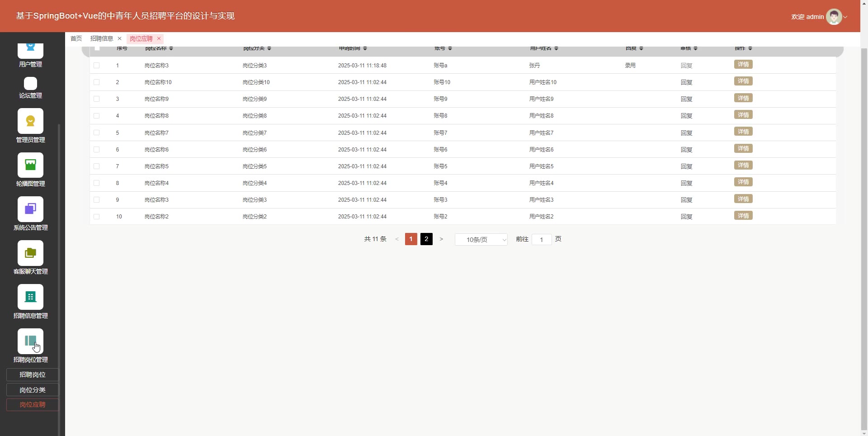This screenshot has width=868, height=436.
Task: Select the checkbox for row 1 岗位名称3
Action: coord(96,66)
